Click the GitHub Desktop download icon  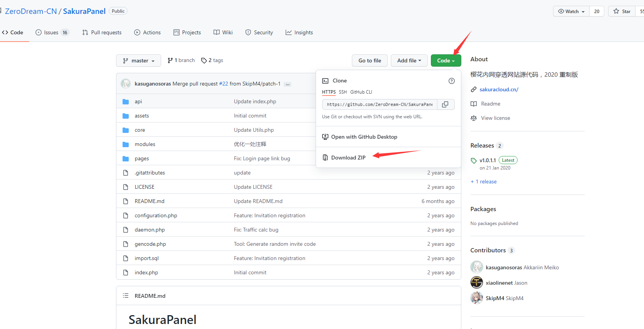click(325, 137)
